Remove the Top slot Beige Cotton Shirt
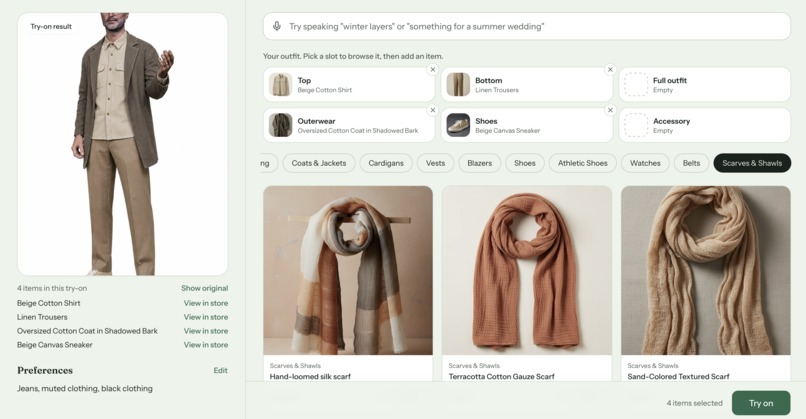 (433, 69)
